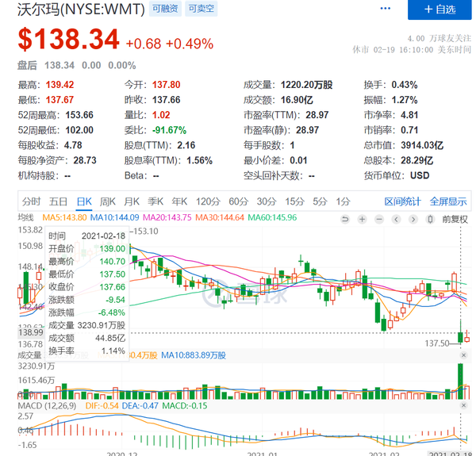The image size is (476, 456).
Task: Click the 成交量 value 1220.20万股
Action: (x=306, y=85)
